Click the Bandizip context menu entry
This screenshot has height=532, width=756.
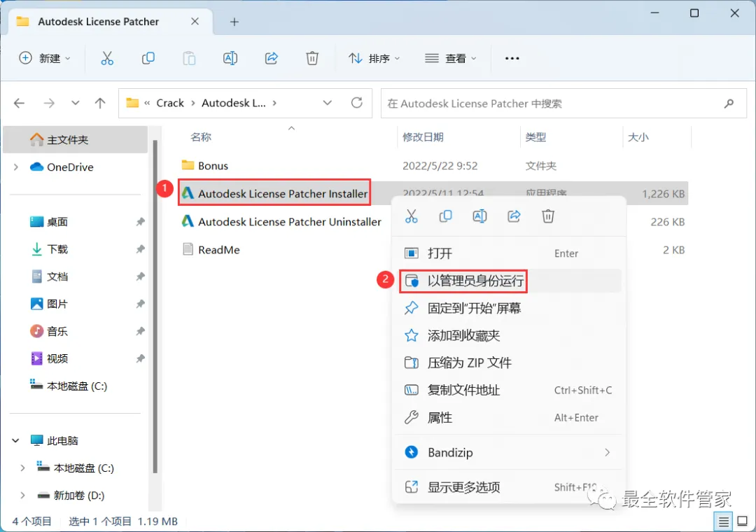tap(507, 452)
